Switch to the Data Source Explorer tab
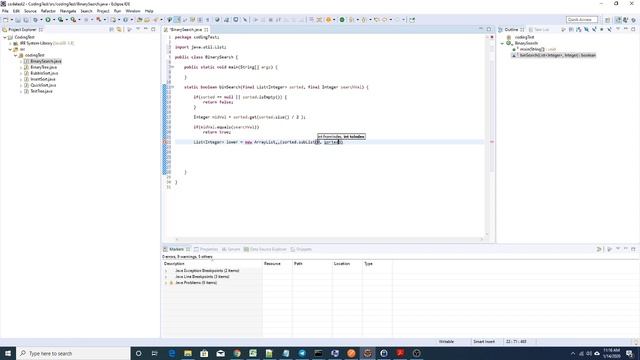The width and height of the screenshot is (640, 360). coord(265,249)
